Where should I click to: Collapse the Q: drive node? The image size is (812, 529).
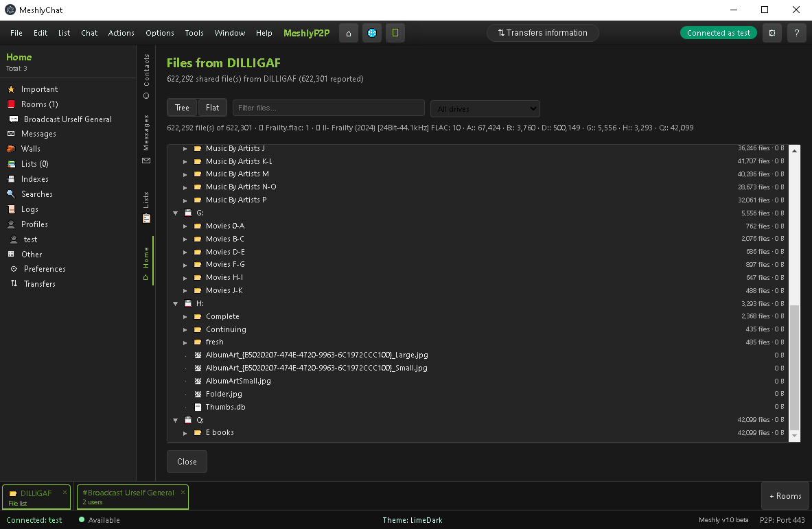point(176,421)
